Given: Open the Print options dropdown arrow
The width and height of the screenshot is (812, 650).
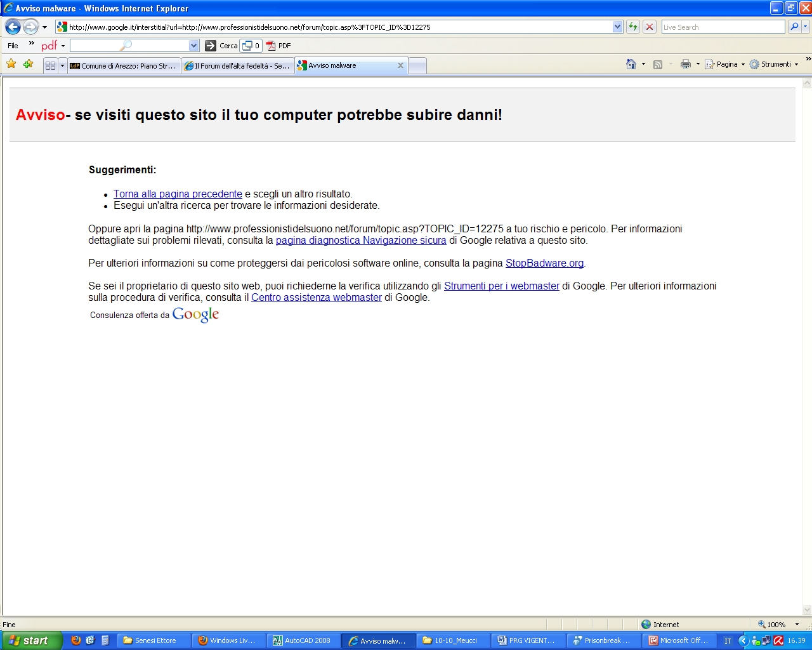Looking at the screenshot, I should [x=698, y=64].
